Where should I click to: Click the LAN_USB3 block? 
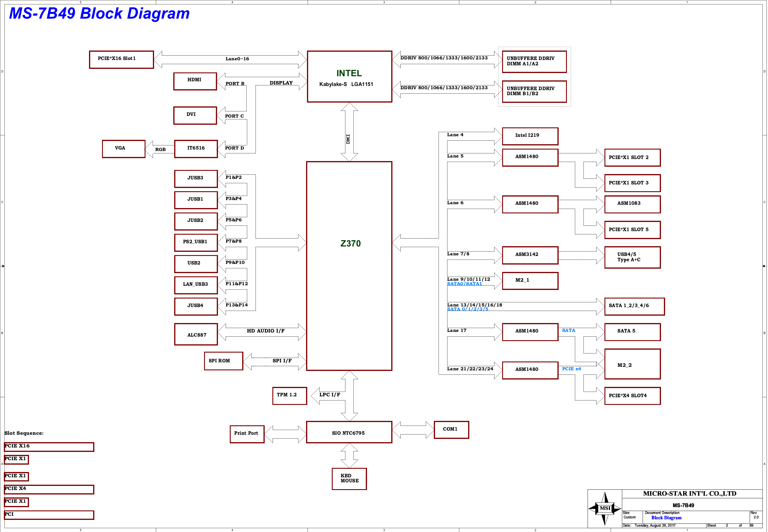196,285
